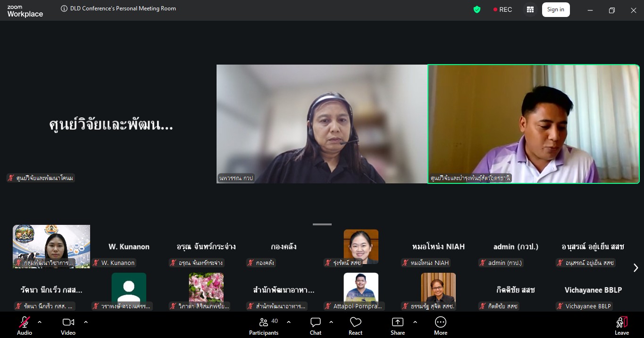Click the meeting info icon beside the title
Screen dimensions: 644x338
(64, 8)
